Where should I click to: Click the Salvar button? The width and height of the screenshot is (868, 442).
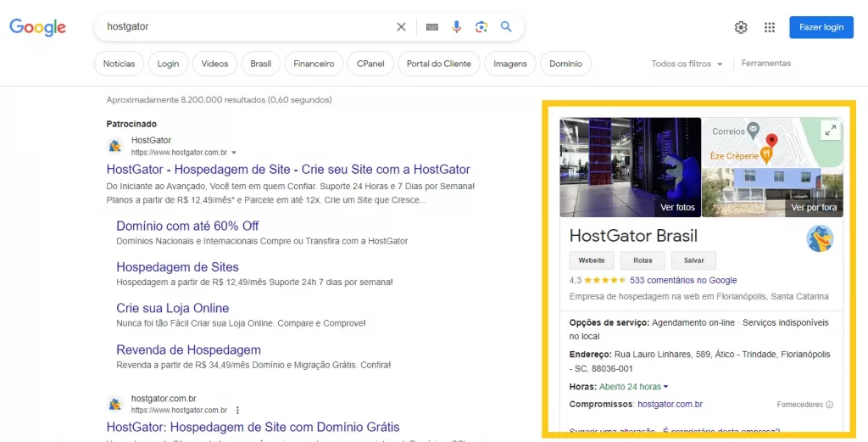693,260
